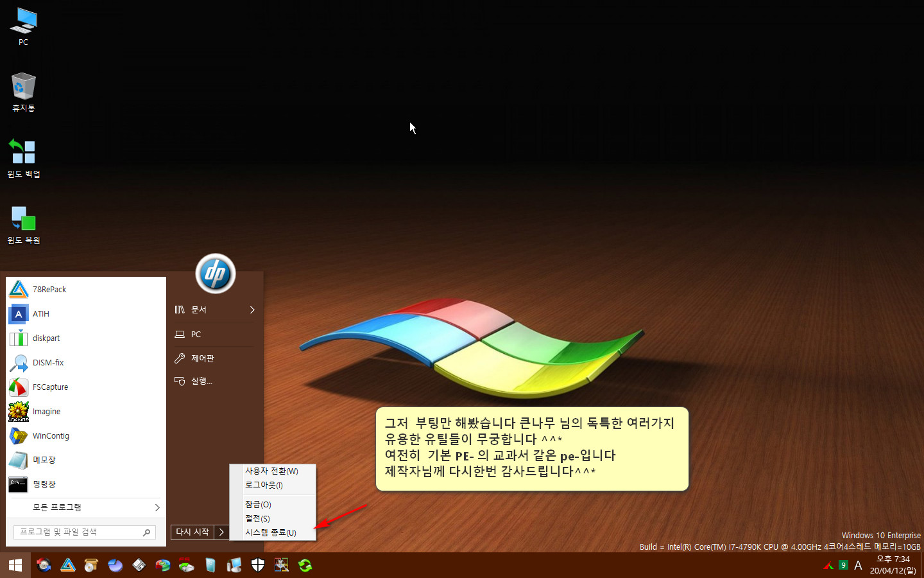Open the blue pie-chart partition taskbar icon
The image size is (924, 578).
tap(115, 565)
